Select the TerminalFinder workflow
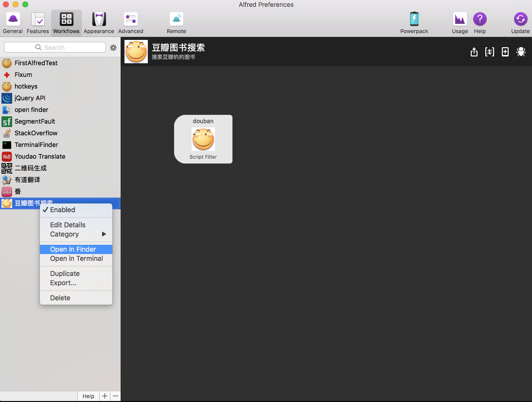532x402 pixels. coord(60,145)
